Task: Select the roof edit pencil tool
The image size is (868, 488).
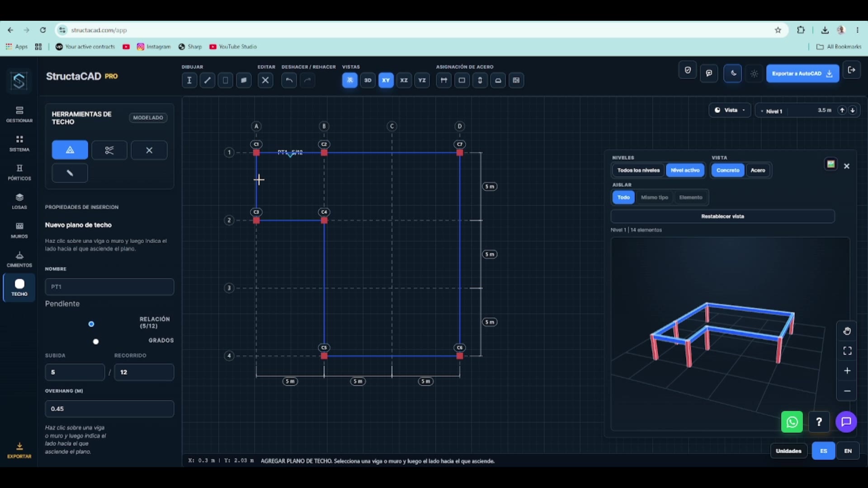Action: tap(70, 173)
